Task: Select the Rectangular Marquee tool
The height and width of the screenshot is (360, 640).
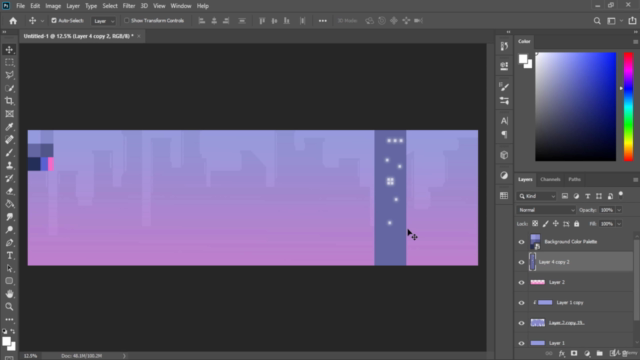Action: (x=9, y=62)
